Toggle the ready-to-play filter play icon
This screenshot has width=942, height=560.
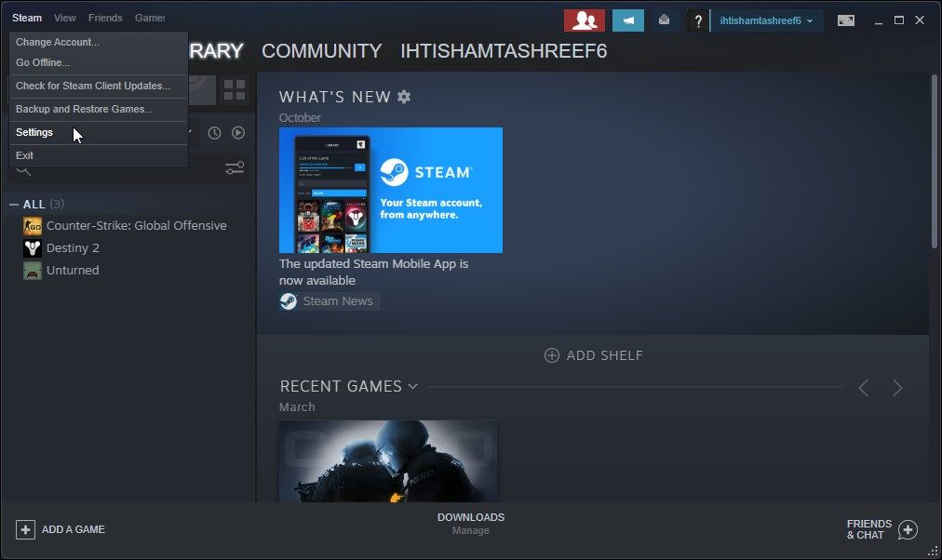point(238,133)
